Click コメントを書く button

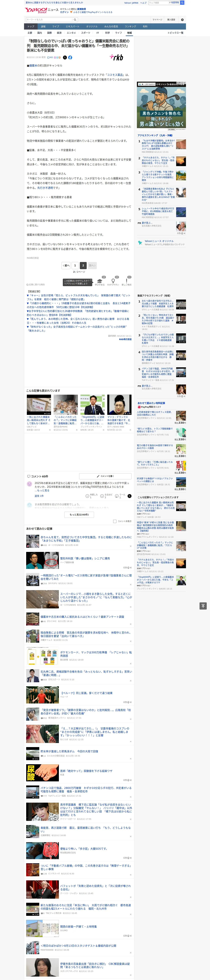(105, 476)
